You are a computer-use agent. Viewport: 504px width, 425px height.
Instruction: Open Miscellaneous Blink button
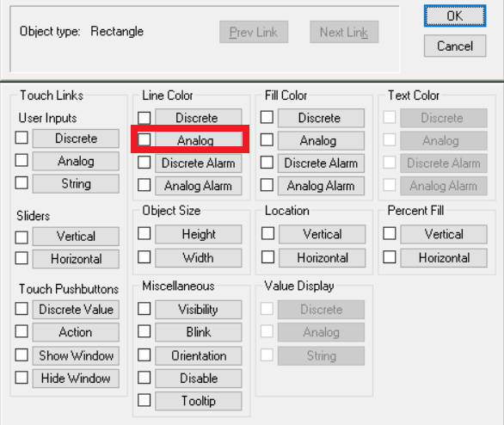pyautogui.click(x=199, y=332)
